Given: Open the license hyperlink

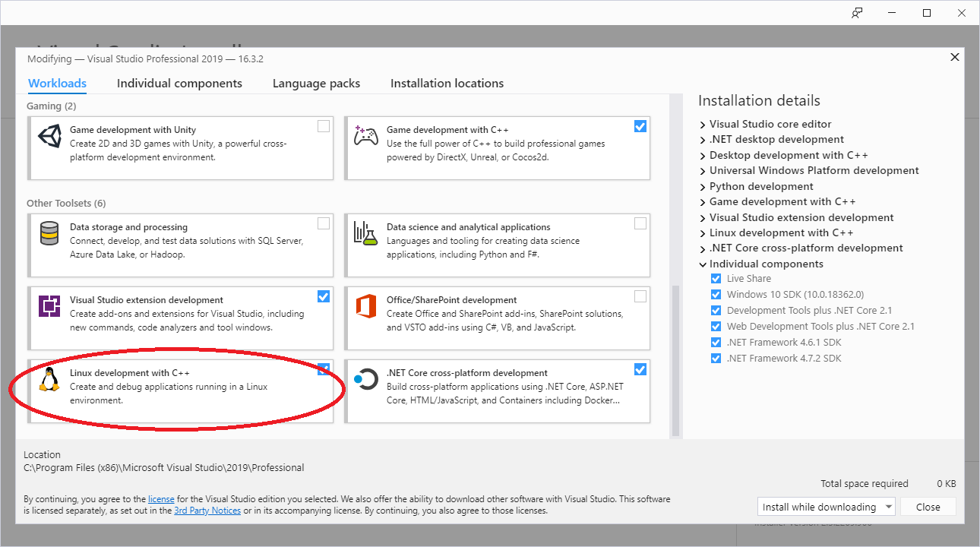Looking at the screenshot, I should (161, 498).
